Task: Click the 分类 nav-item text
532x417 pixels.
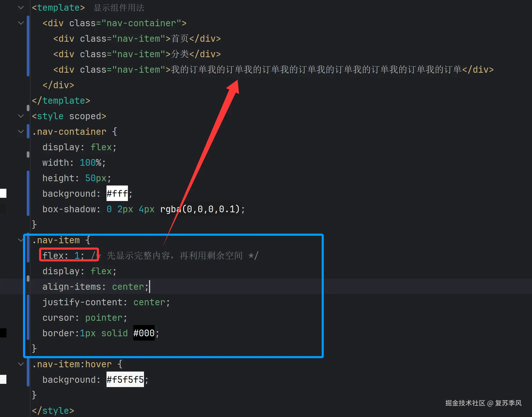Action: point(180,54)
